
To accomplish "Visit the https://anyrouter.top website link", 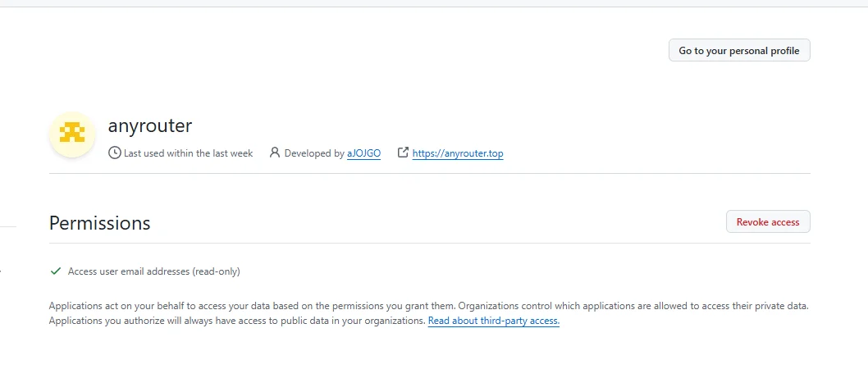I will 457,153.
